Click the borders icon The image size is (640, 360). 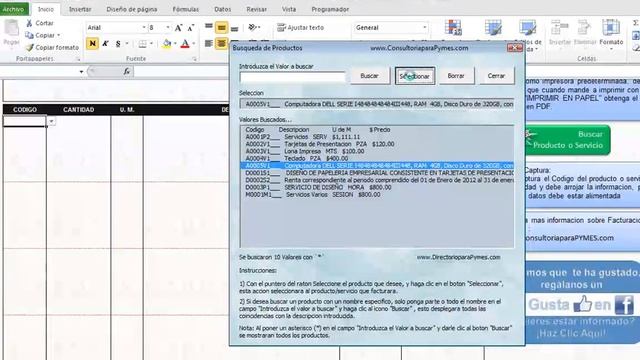click(x=142, y=44)
